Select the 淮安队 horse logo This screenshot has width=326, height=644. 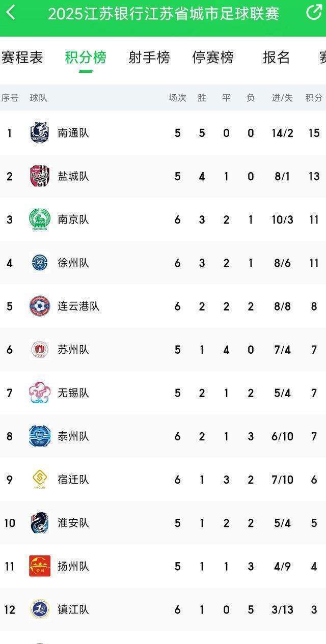click(40, 523)
